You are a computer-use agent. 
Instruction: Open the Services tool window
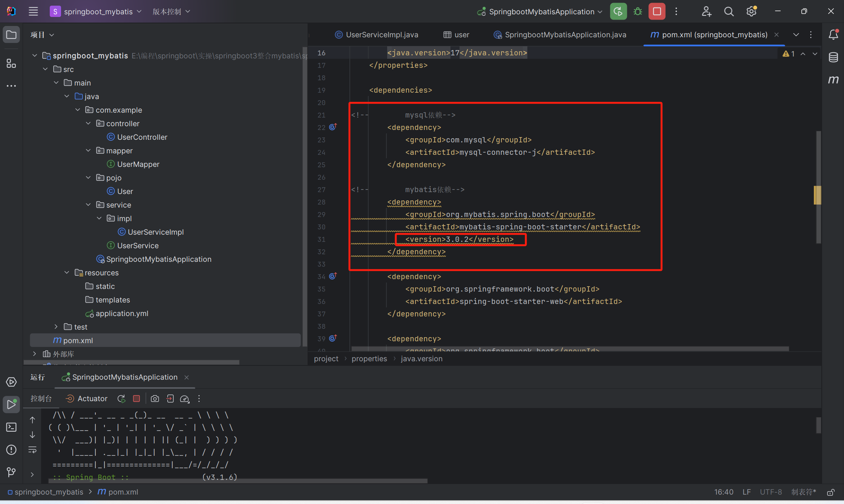(x=11, y=382)
